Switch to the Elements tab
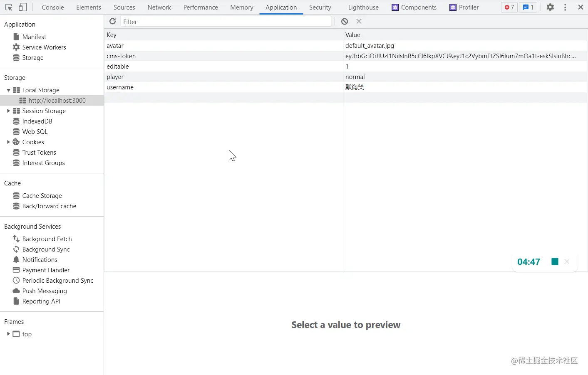588x375 pixels. (89, 7)
